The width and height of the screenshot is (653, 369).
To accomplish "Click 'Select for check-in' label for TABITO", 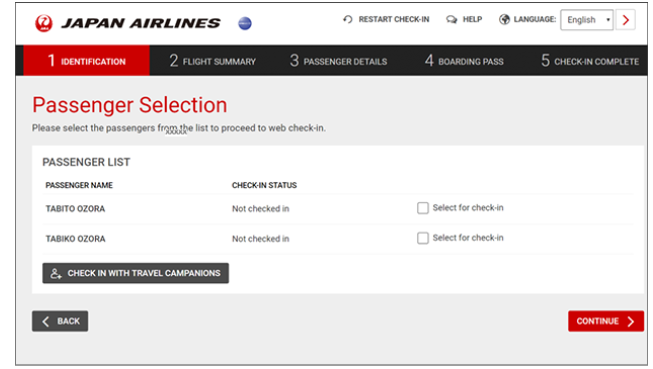I will tap(468, 208).
